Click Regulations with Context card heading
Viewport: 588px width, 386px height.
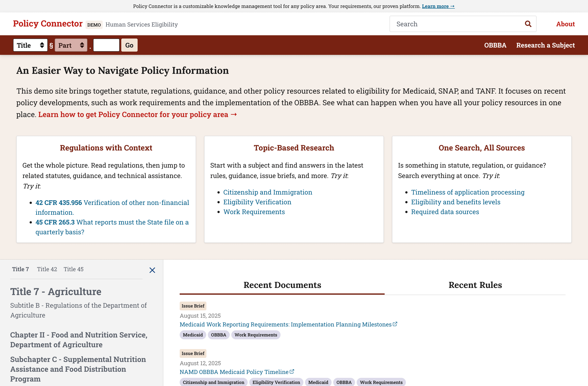coord(106,148)
